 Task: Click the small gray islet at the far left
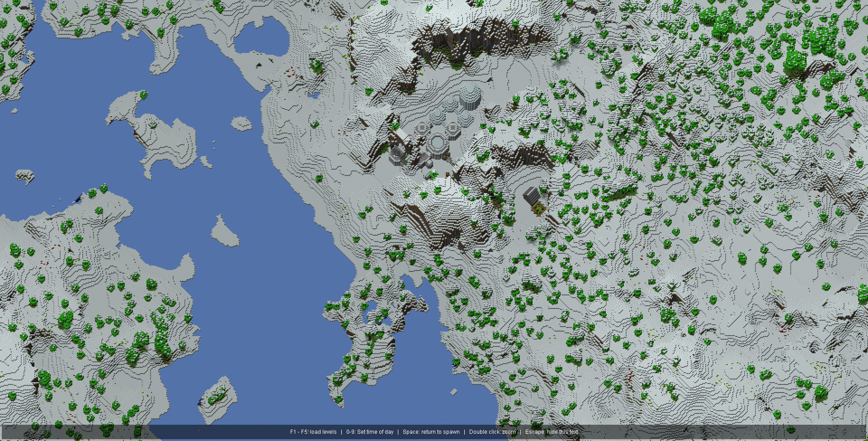25,175
